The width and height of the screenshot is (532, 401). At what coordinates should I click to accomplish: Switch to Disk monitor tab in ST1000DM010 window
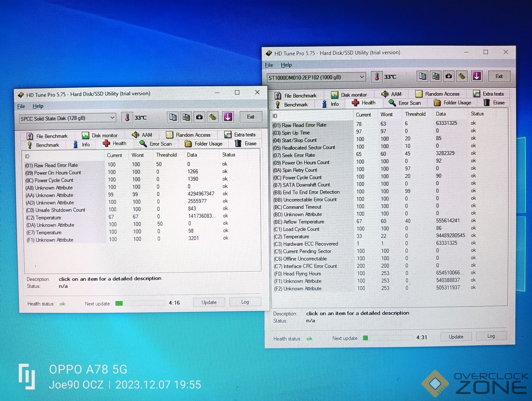[349, 95]
